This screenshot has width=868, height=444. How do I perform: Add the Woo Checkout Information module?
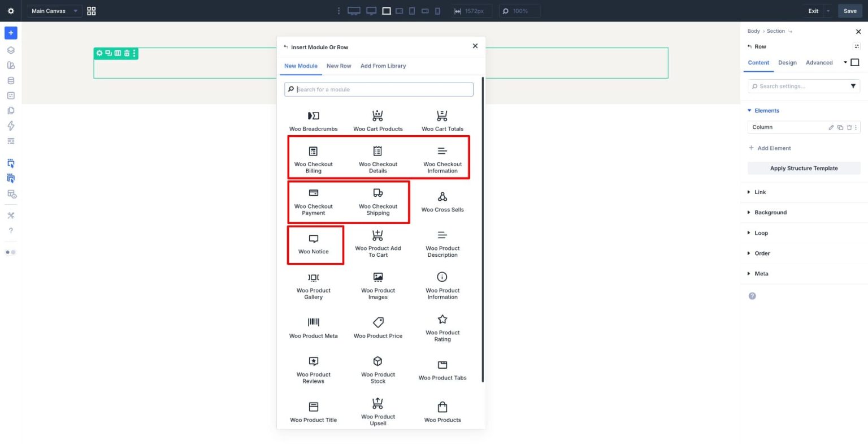(x=442, y=159)
